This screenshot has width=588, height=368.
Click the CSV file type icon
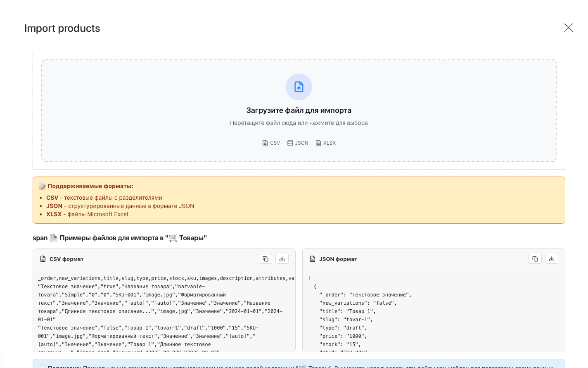pos(265,143)
